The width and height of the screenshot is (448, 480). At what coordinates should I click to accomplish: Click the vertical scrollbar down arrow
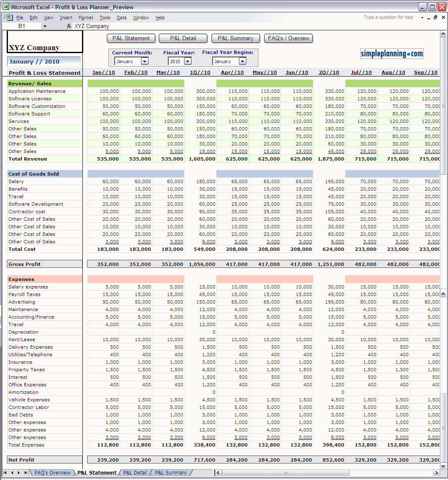click(443, 466)
